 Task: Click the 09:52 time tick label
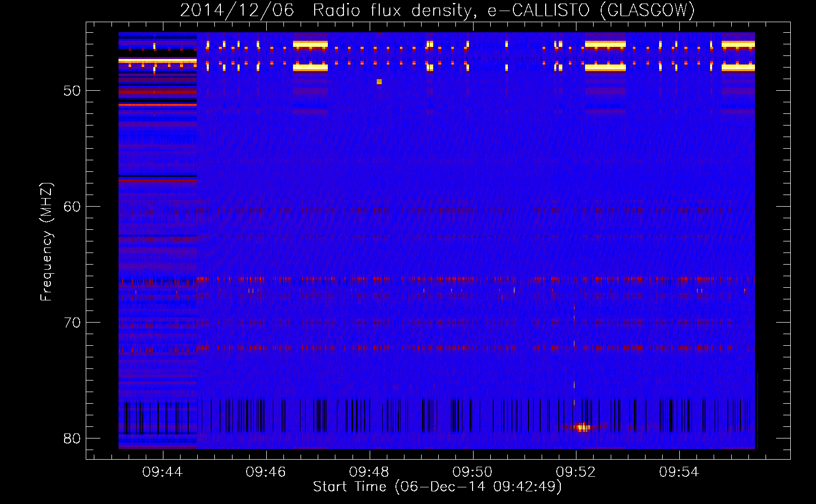576,472
